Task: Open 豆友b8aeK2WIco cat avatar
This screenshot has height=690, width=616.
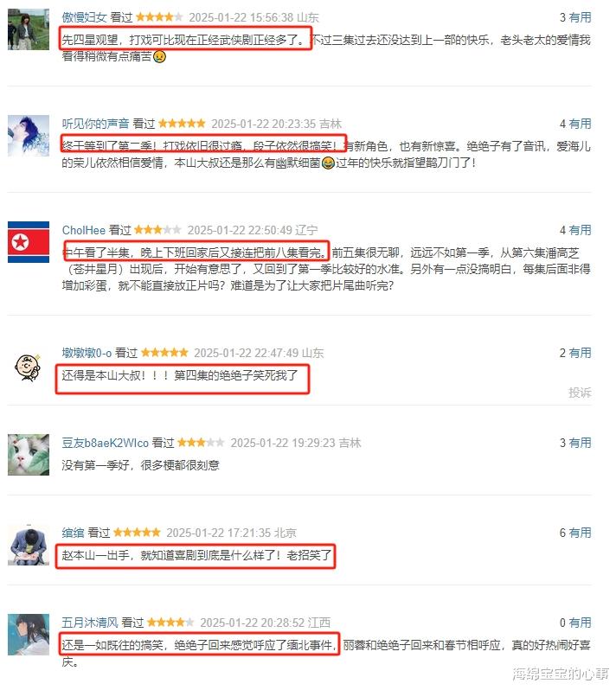Action: pyautogui.click(x=29, y=455)
